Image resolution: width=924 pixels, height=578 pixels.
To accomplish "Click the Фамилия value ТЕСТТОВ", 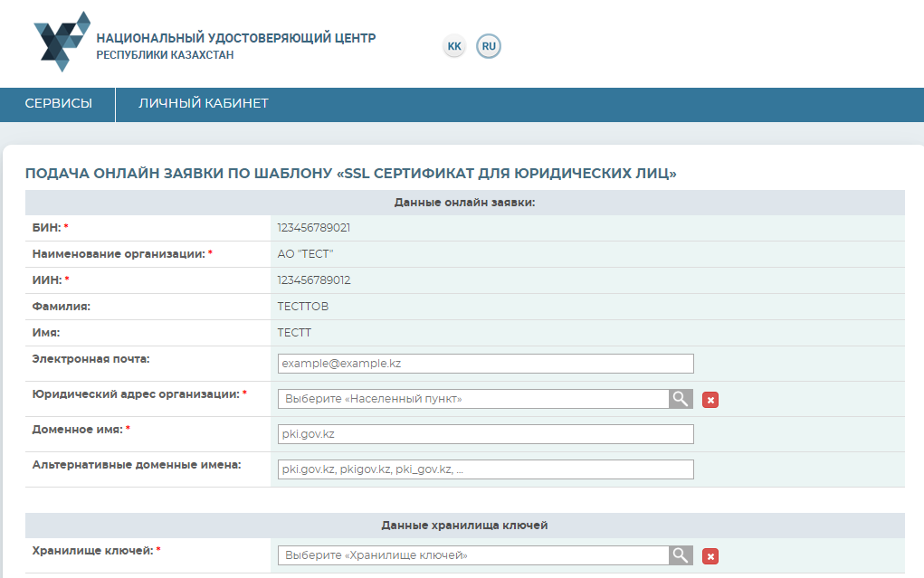I will click(x=303, y=307).
